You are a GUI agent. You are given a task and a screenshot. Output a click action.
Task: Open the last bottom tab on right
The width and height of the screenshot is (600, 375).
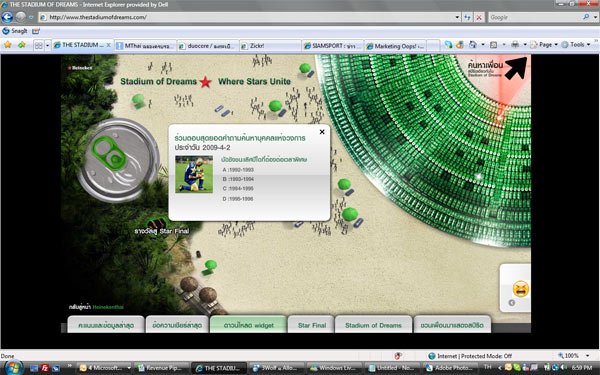point(452,325)
